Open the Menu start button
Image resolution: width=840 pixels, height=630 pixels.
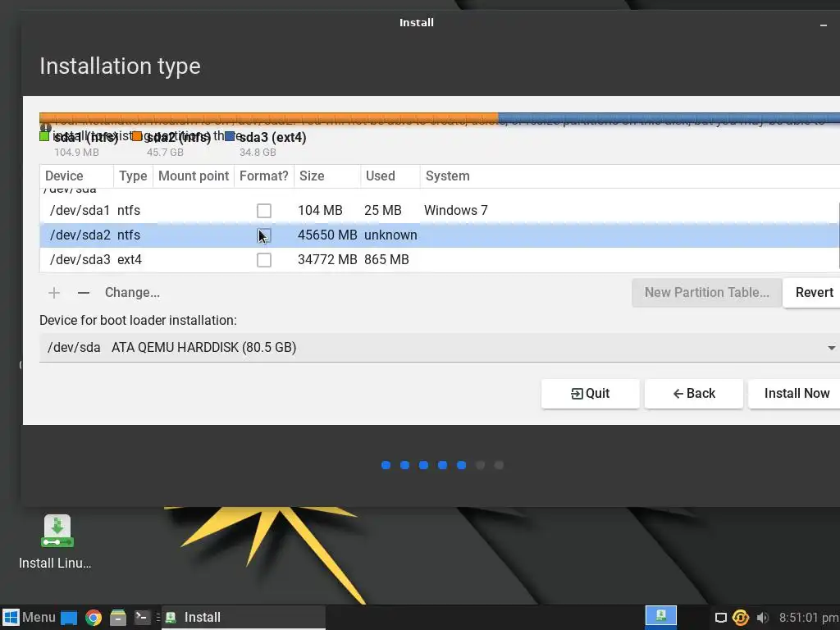pos(29,617)
